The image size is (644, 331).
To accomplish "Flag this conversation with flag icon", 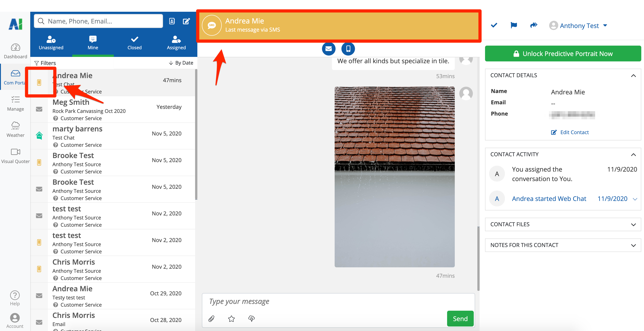I will point(513,25).
